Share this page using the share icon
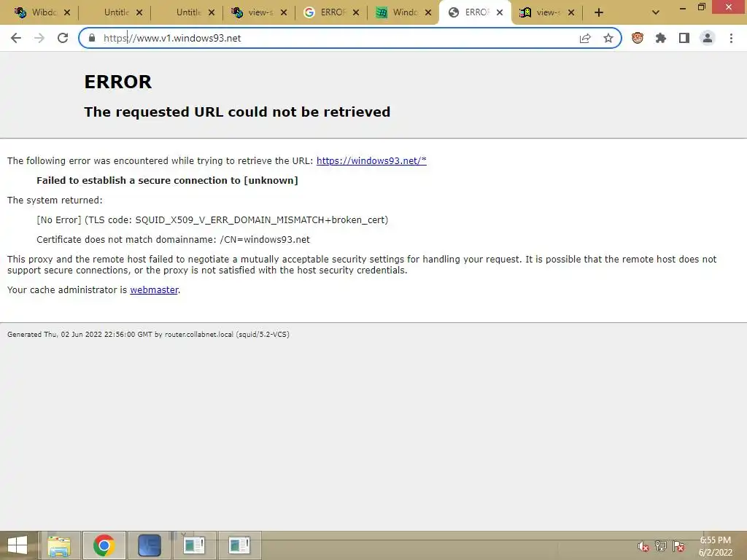This screenshot has width=747, height=560. coord(585,38)
